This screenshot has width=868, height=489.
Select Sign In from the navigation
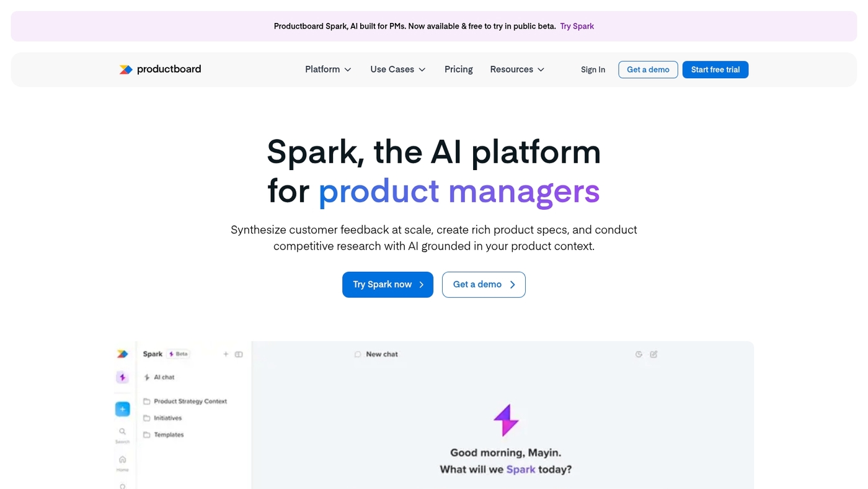tap(593, 69)
